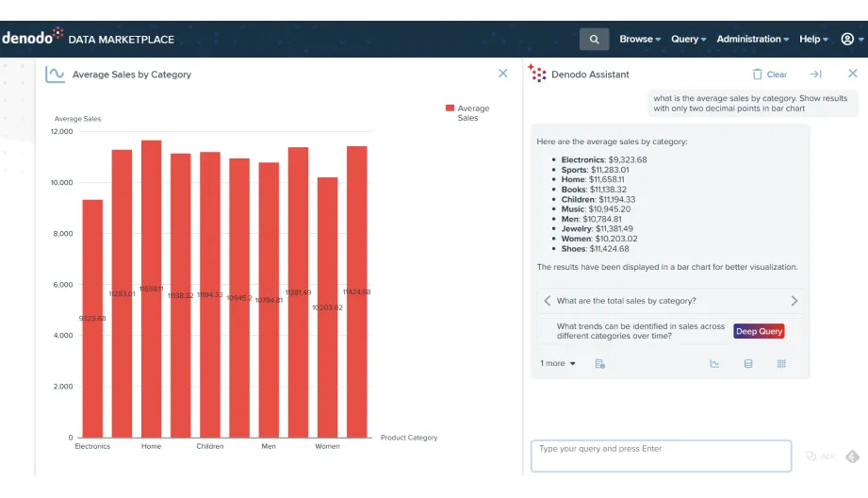
Task: Close the Average Sales by Category panel
Action: 502,74
